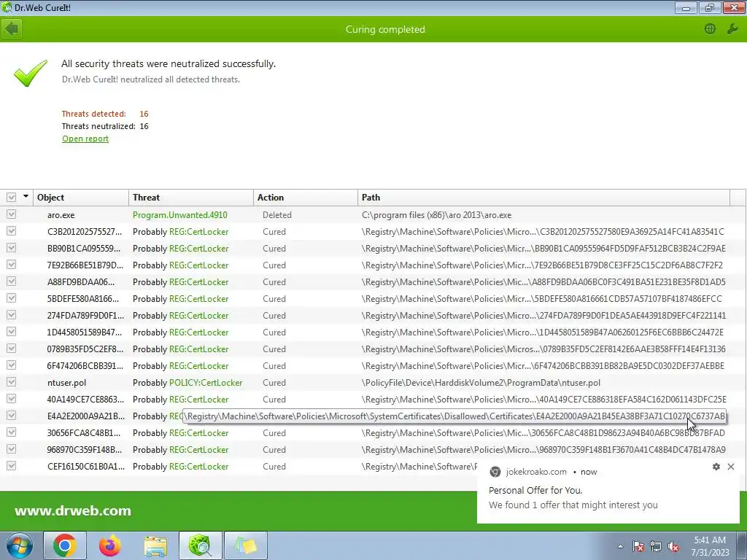Toggle the checkbox for C3B201202575527 row
This screenshot has height=560, width=747.
click(x=12, y=231)
